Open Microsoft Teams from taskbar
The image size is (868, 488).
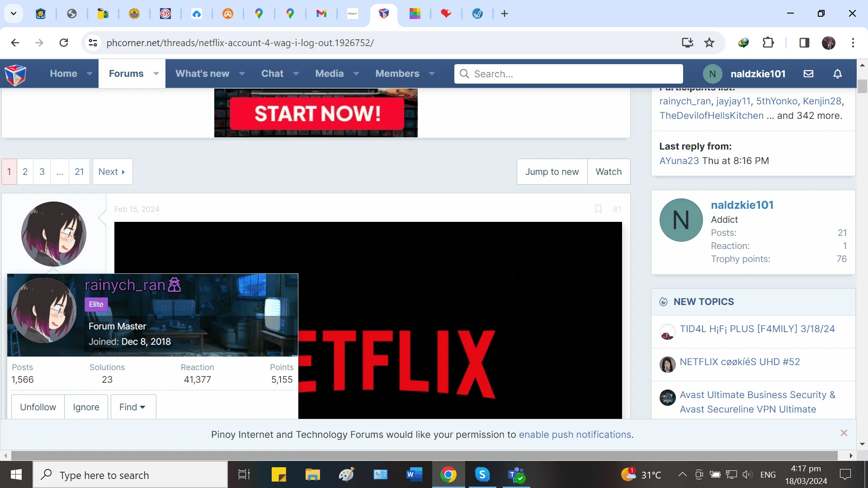click(516, 475)
